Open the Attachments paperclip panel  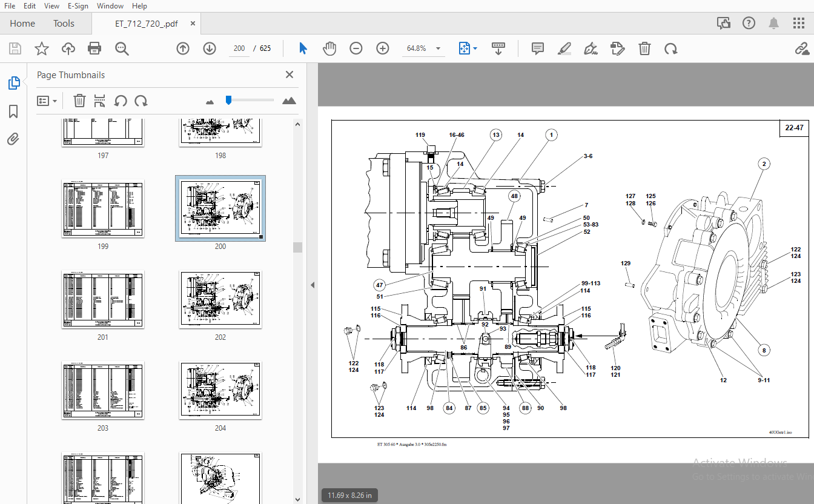click(14, 140)
